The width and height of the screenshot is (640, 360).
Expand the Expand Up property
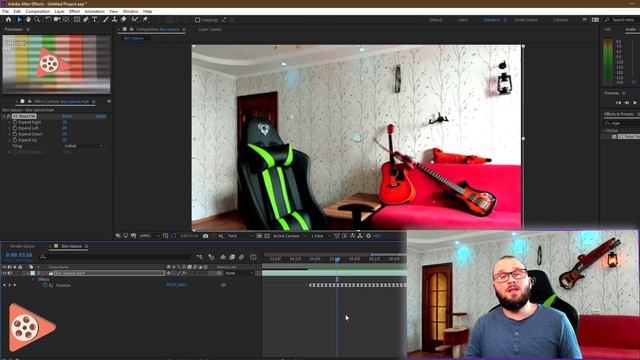(9, 140)
